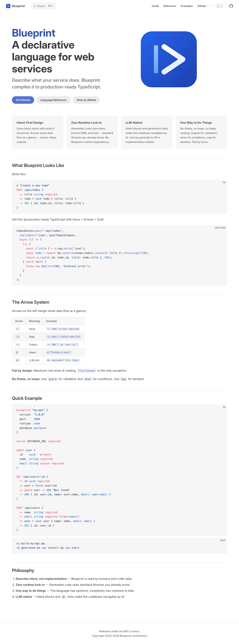
Task: Select the Zero Runtime Lock-In feature card
Action: pos(92,132)
